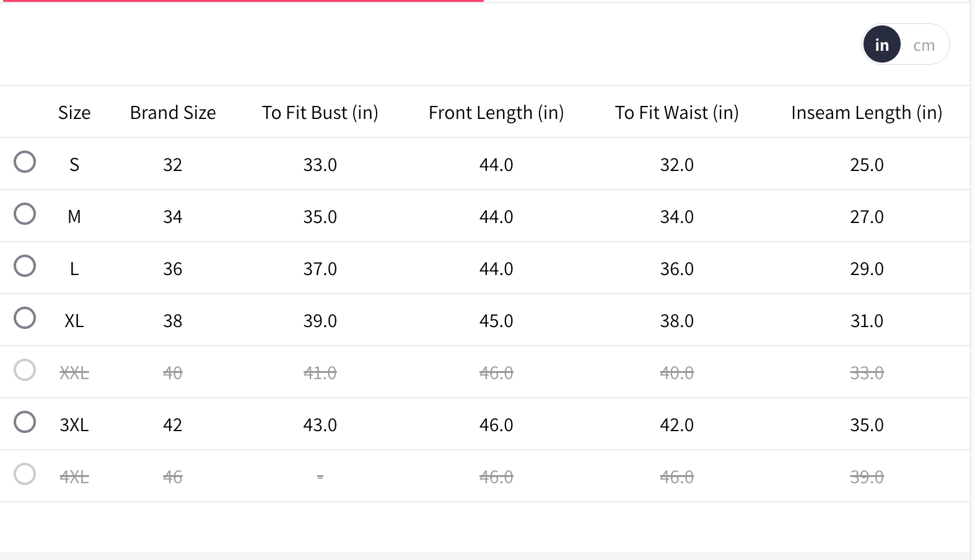975x560 pixels.
Task: Choose size M radio button
Action: [25, 214]
